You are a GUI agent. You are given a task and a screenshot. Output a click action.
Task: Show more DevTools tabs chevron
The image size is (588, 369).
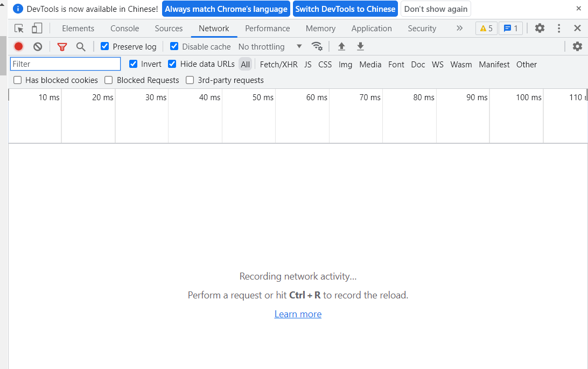459,28
